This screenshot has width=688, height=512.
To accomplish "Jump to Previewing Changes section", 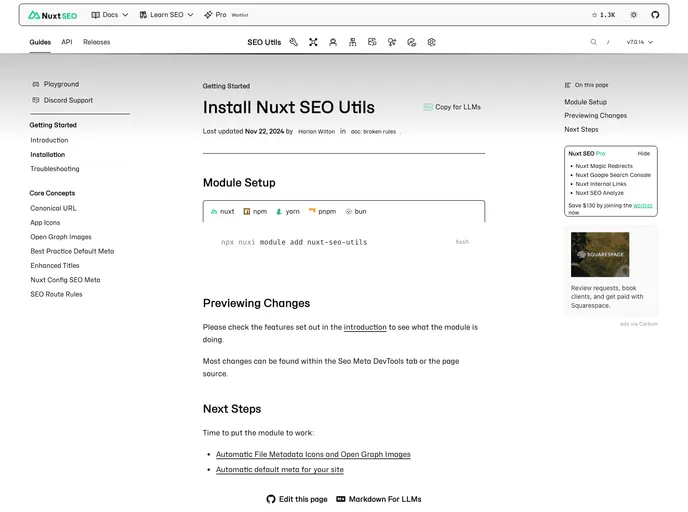I will point(595,116).
